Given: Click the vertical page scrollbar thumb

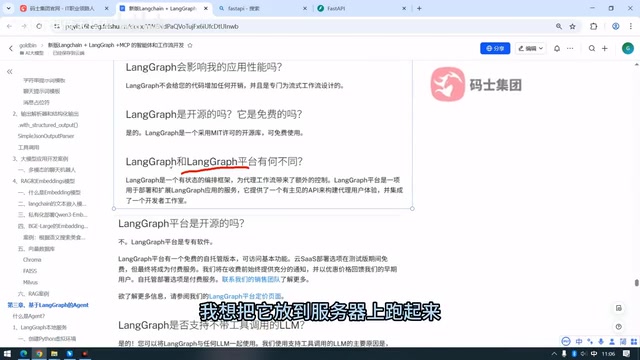Looking at the screenshot, I should point(636,282).
